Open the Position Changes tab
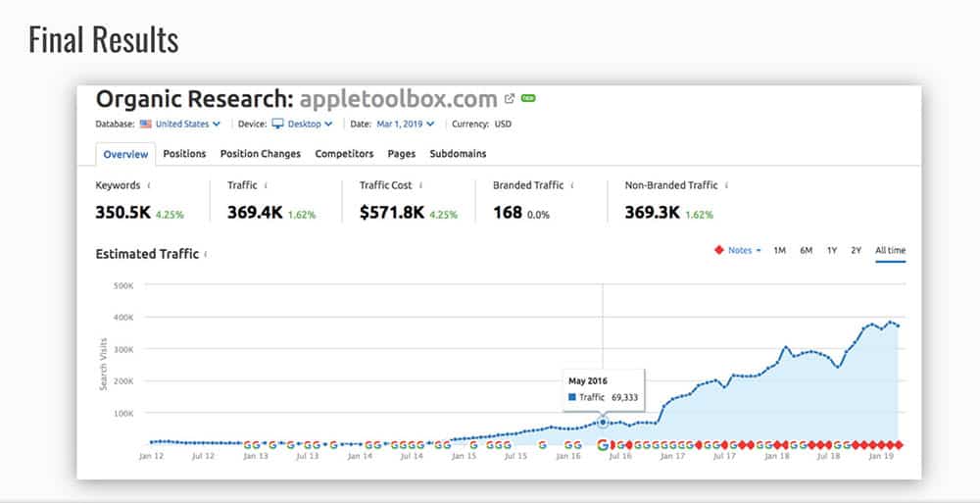 click(x=260, y=154)
